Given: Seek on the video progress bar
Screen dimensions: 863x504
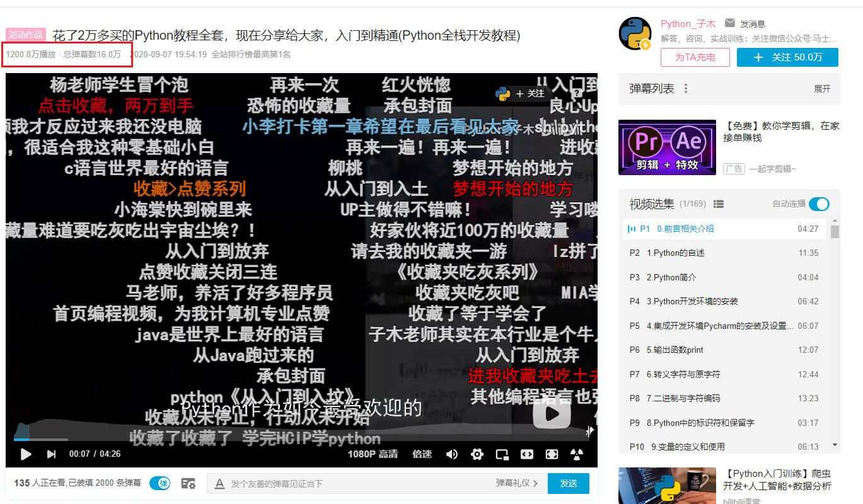Looking at the screenshot, I should pos(301,439).
